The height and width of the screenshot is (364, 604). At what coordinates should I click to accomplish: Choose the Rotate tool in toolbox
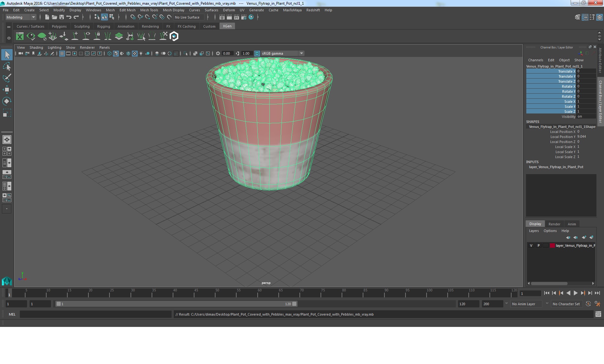click(x=7, y=101)
